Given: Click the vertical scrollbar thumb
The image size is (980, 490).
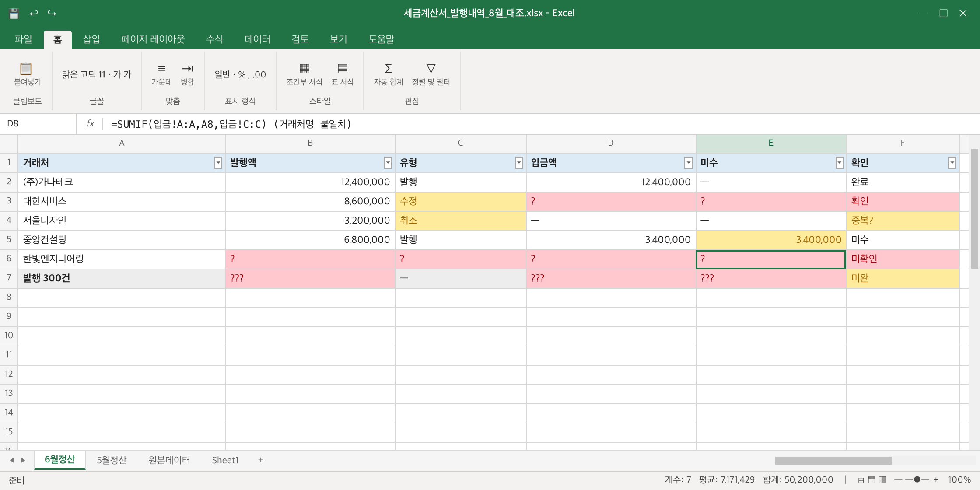Looking at the screenshot, I should tap(975, 209).
